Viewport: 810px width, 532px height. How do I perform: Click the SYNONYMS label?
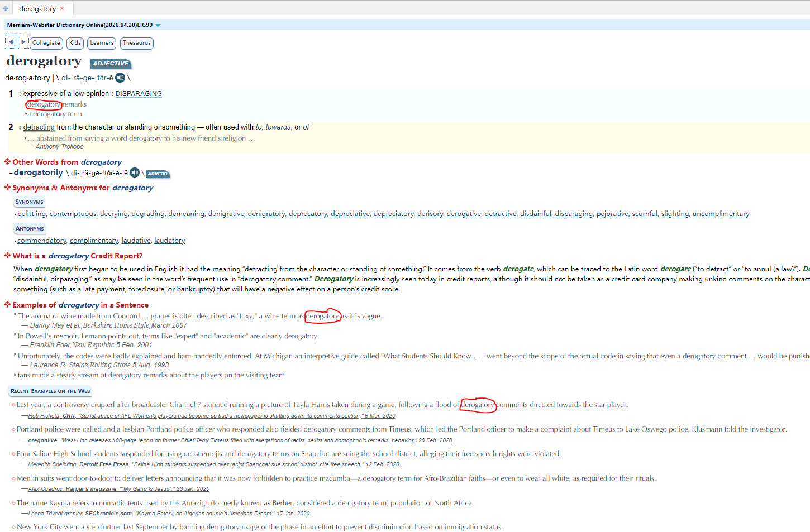point(29,202)
